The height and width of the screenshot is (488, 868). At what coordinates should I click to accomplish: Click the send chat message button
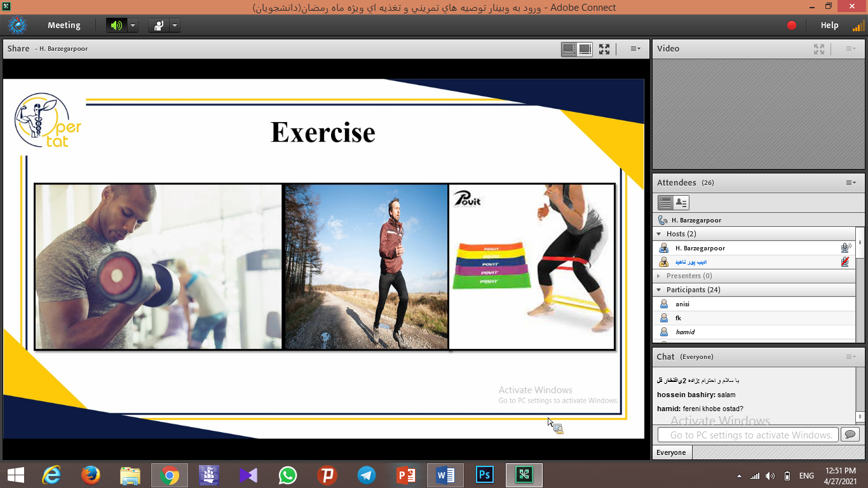849,435
